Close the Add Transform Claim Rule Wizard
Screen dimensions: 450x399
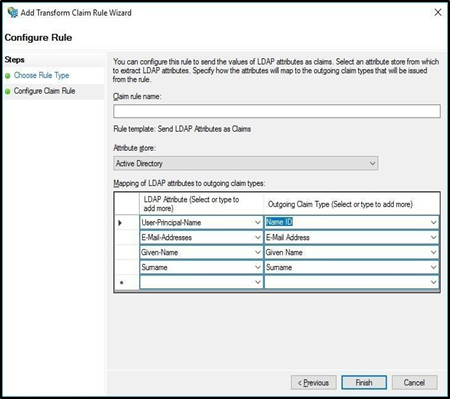pyautogui.click(x=438, y=12)
